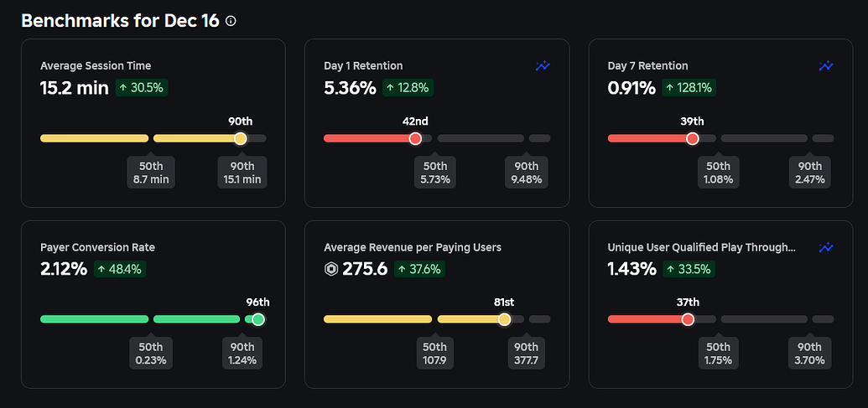Screen dimensions: 868x408
Task: Click the Robux icon next to 275.6
Action: tap(331, 269)
